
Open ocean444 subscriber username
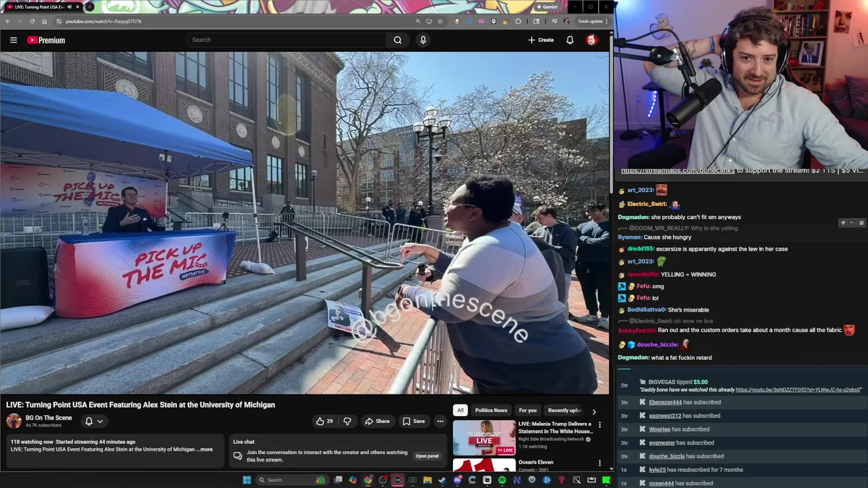coord(661,483)
